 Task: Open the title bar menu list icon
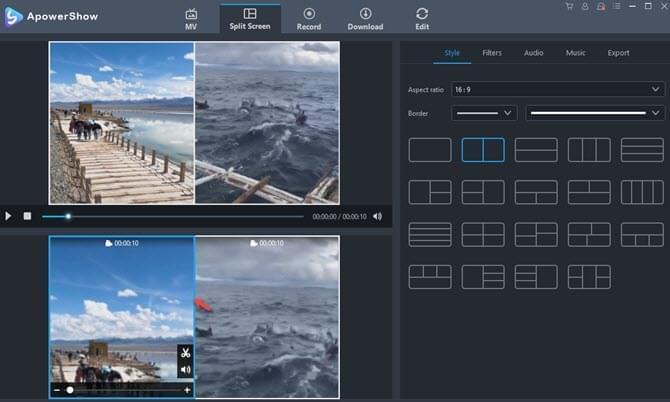617,6
